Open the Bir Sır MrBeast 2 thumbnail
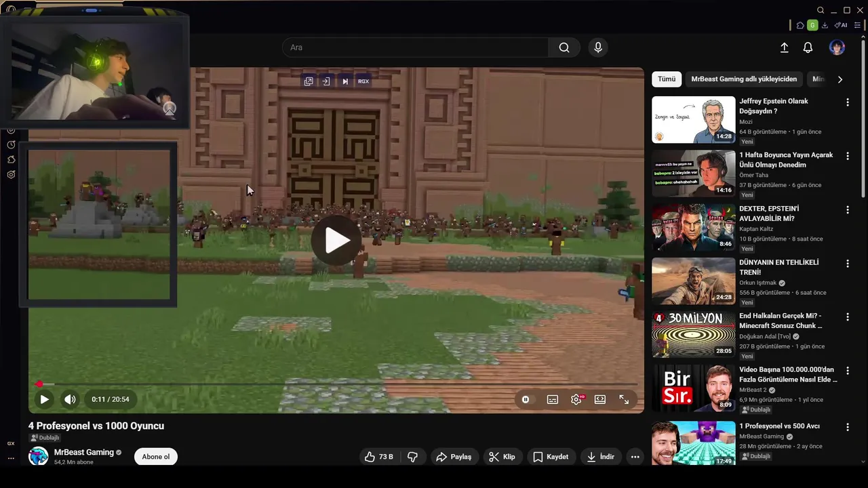This screenshot has height=488, width=868. [693, 388]
